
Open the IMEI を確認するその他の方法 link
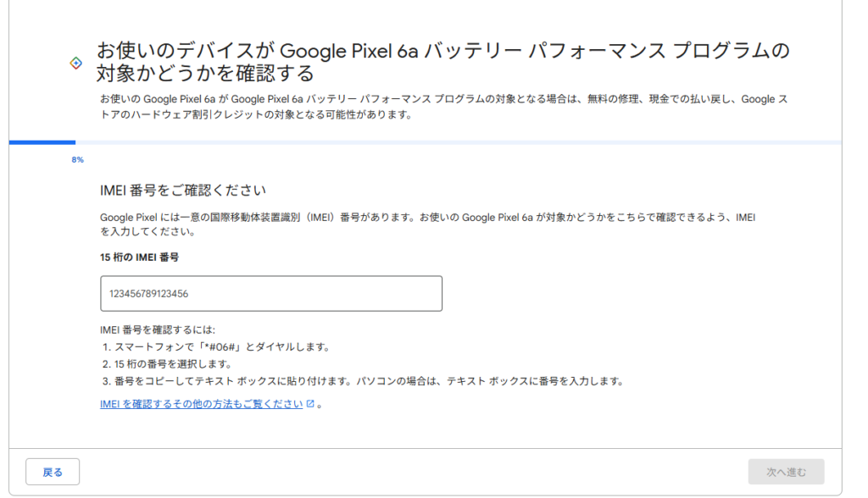(x=201, y=405)
